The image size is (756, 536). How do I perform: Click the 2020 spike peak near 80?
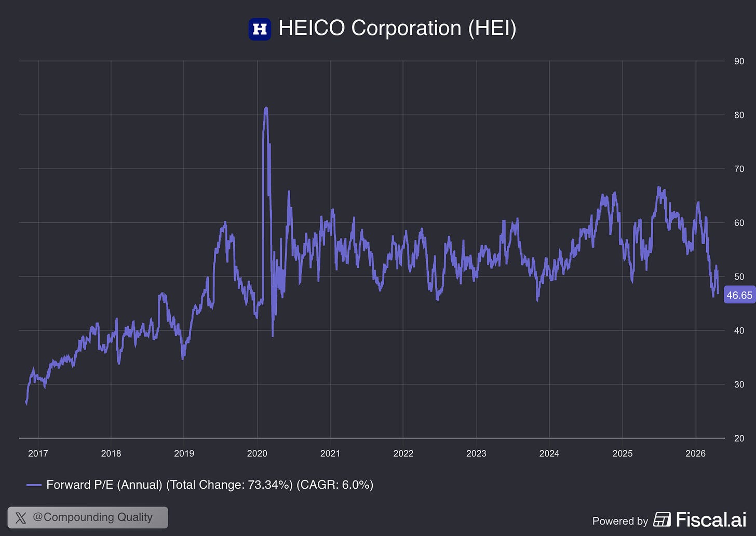click(x=266, y=109)
